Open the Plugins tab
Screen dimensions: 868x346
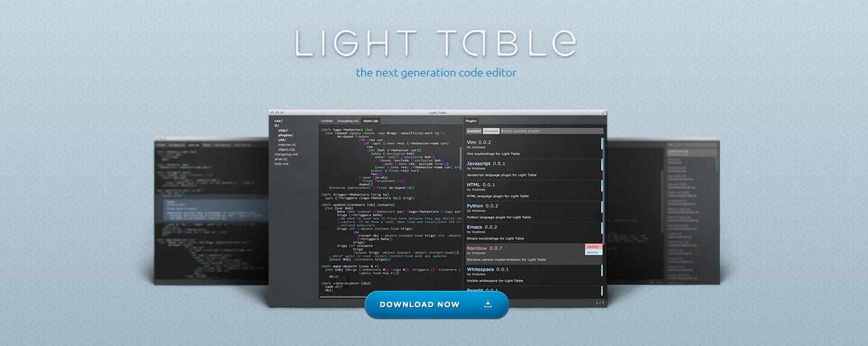coord(471,120)
